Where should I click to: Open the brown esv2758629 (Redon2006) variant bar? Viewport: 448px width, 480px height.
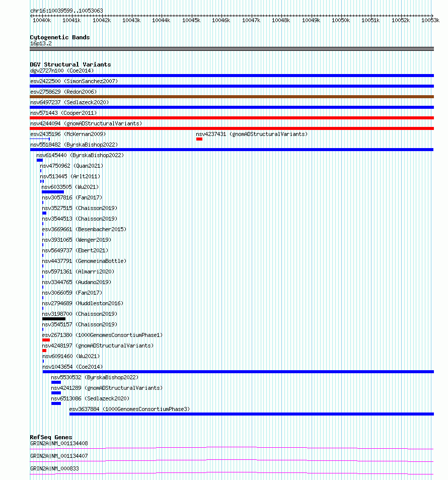click(232, 97)
